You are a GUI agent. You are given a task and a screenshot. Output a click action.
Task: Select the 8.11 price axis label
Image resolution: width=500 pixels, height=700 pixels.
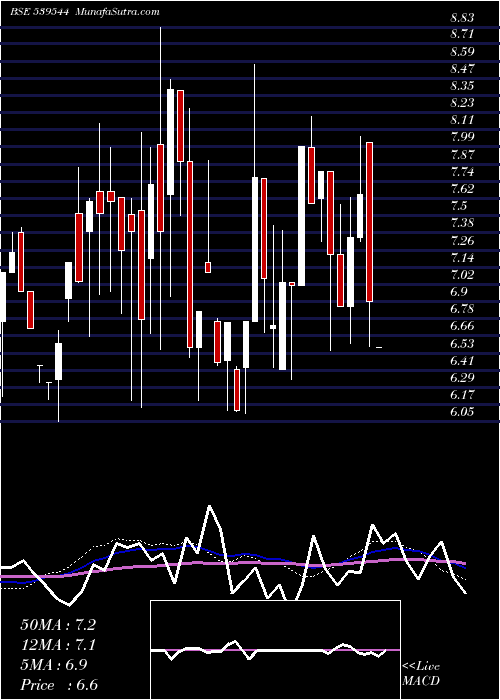click(x=462, y=120)
